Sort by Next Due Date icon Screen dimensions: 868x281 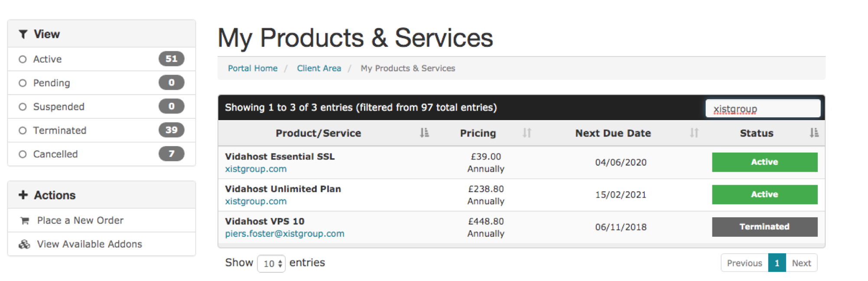tap(694, 133)
